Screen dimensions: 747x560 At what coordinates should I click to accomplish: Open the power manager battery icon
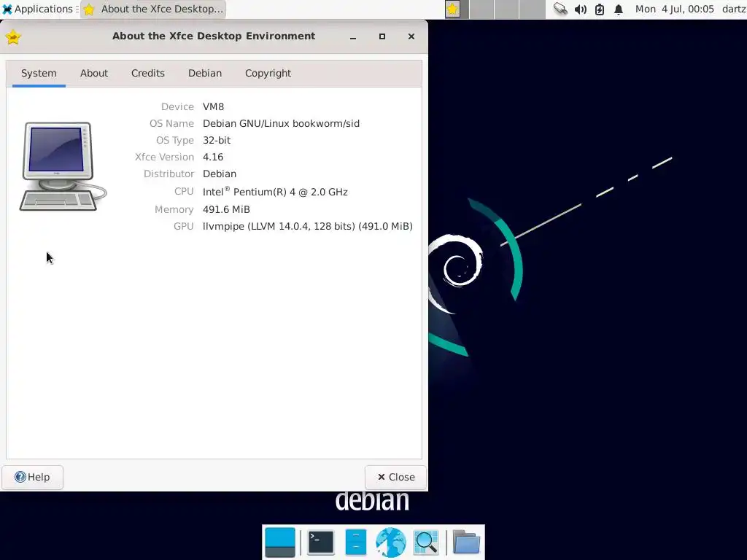click(600, 9)
